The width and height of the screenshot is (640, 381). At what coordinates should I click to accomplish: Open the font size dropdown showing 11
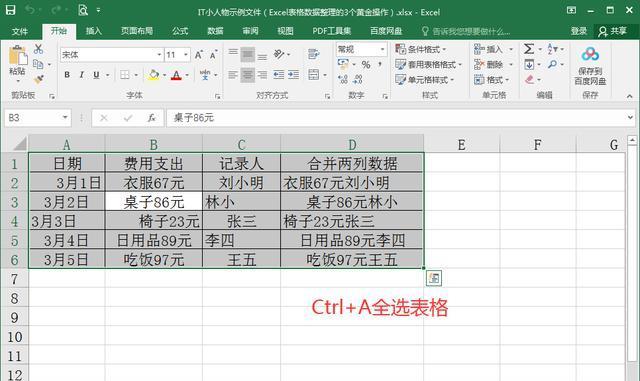[186, 55]
